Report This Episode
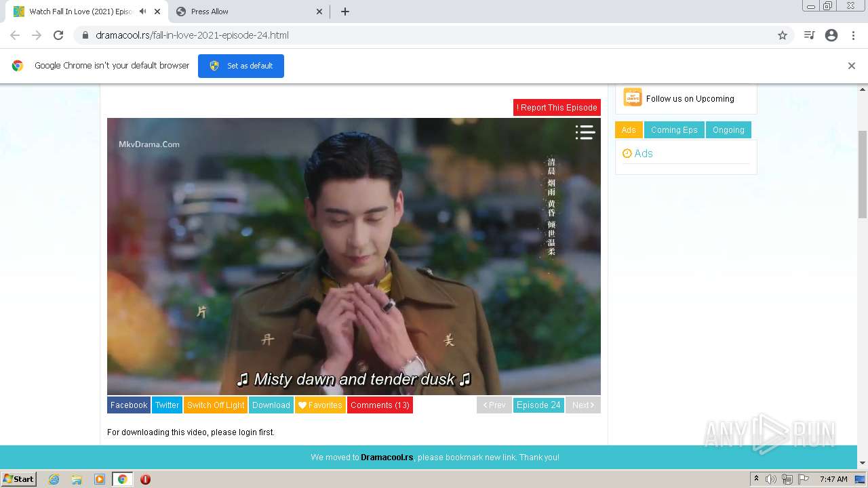Viewport: 868px width, 488px height. (557, 107)
